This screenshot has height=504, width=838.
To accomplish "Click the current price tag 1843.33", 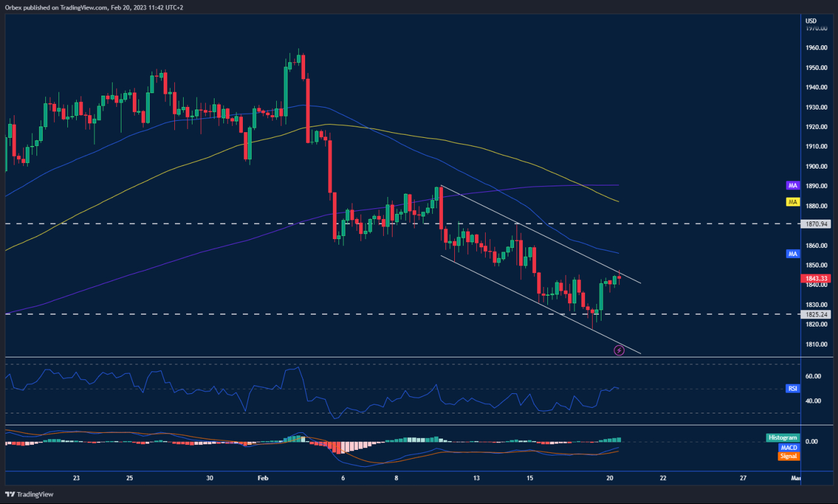I will 815,278.
